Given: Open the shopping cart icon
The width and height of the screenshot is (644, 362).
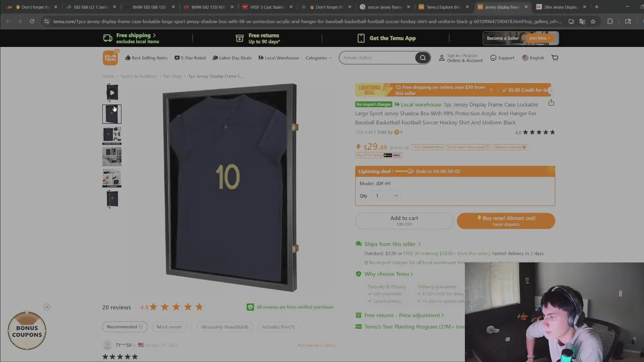Looking at the screenshot, I should click(555, 58).
